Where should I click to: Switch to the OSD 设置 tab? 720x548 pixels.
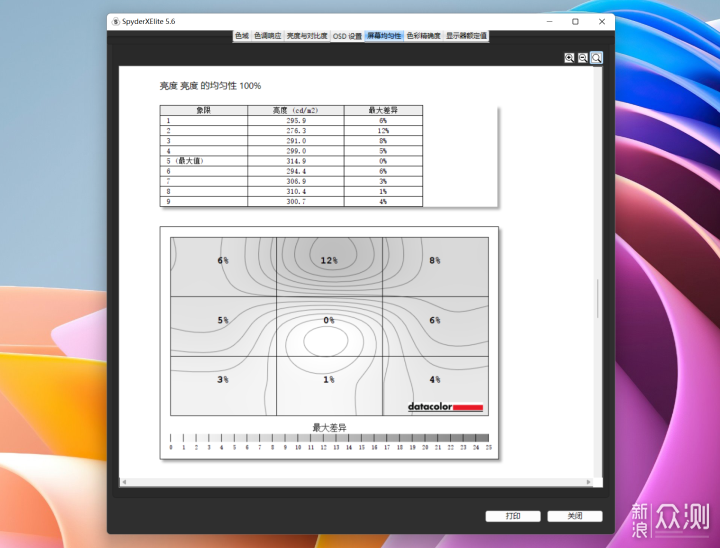(x=347, y=36)
